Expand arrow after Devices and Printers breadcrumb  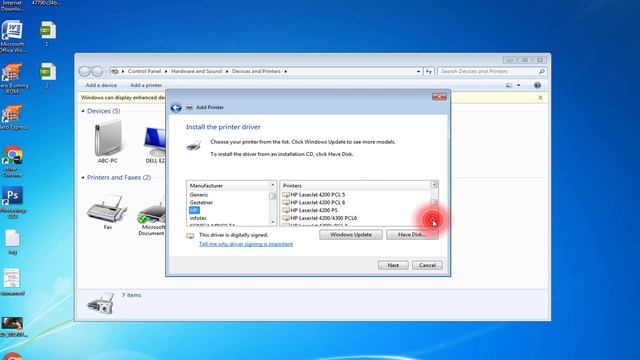(286, 71)
